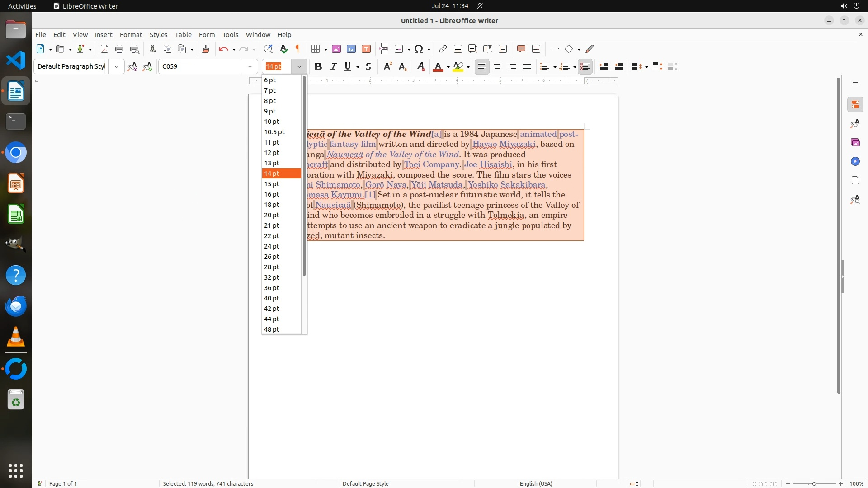Click the Clone Formatting paintbrush icon

coord(206,49)
